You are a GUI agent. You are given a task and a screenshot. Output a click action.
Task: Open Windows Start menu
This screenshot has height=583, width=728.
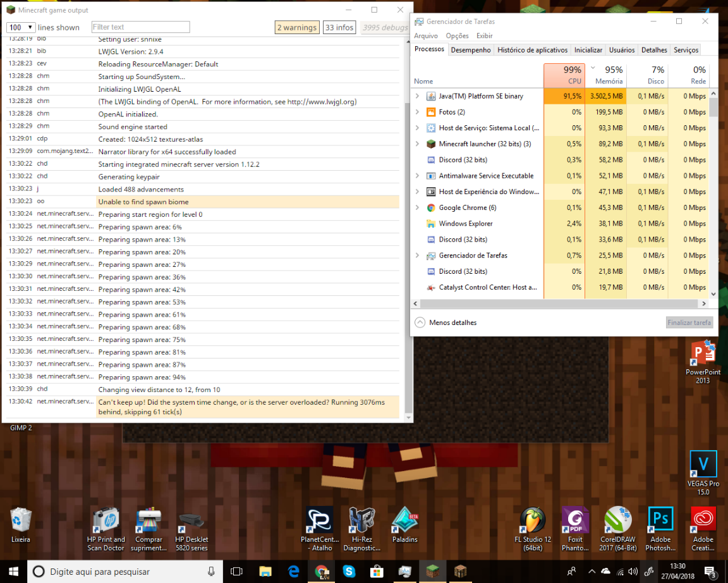[13, 572]
